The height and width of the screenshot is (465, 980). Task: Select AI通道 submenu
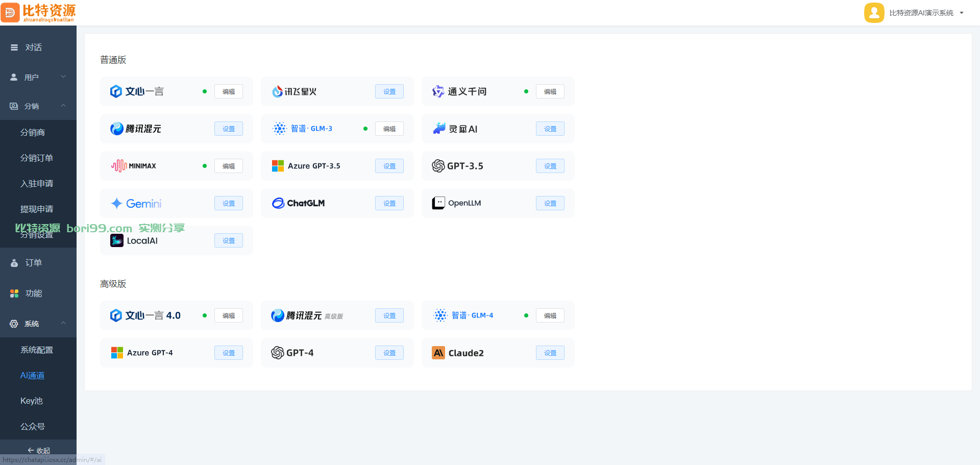(x=38, y=376)
